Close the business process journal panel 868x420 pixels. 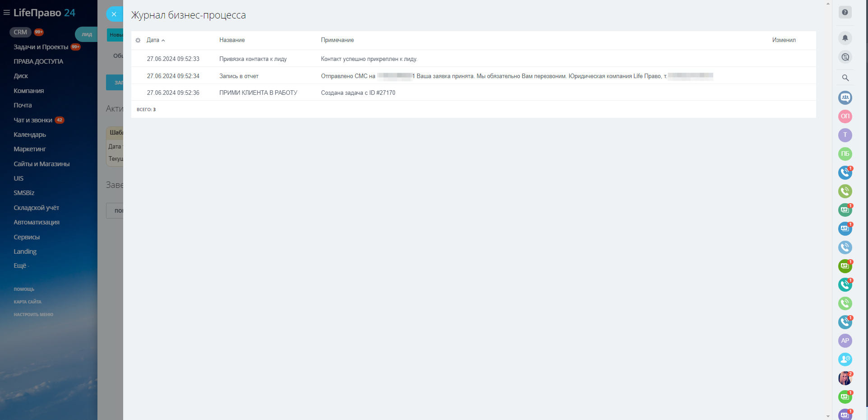click(114, 14)
